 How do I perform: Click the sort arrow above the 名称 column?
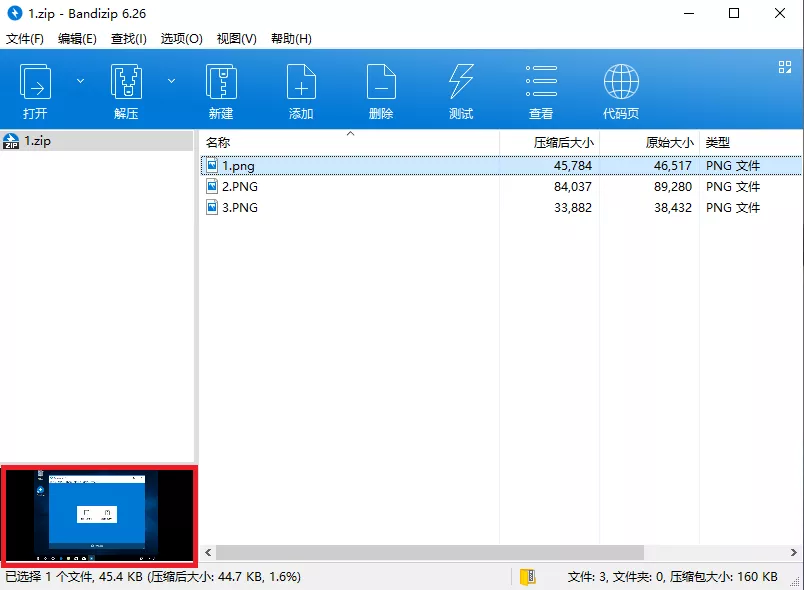pos(351,134)
